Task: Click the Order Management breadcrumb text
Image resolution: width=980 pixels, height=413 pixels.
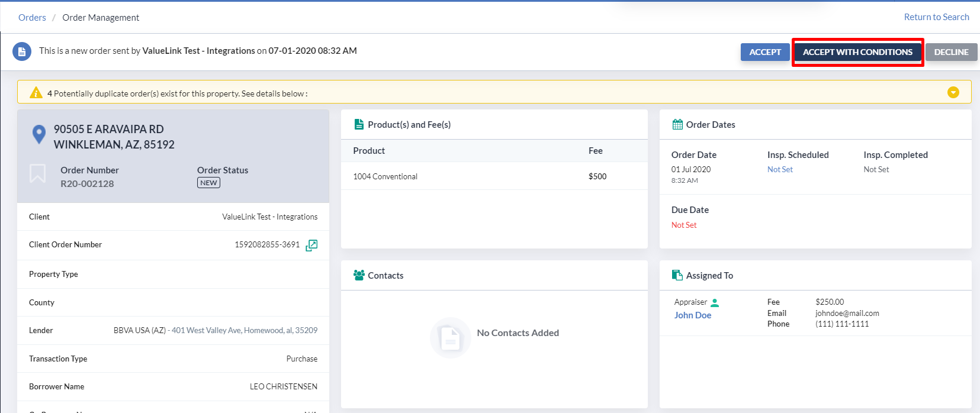Action: click(101, 18)
